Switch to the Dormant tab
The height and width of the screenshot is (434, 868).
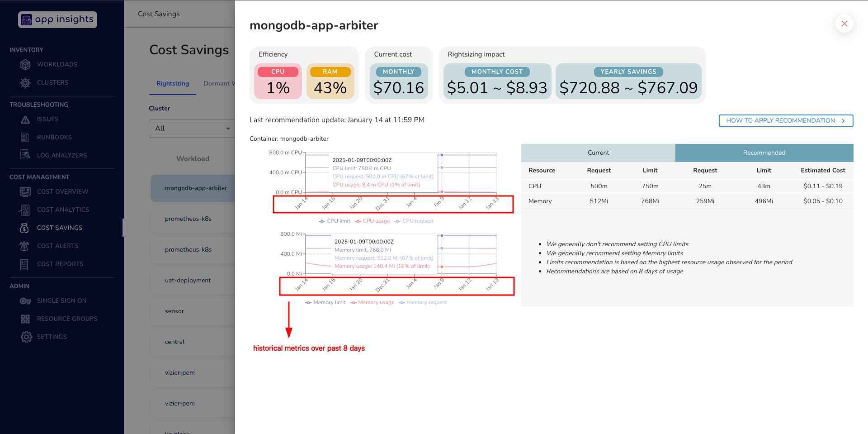click(219, 84)
